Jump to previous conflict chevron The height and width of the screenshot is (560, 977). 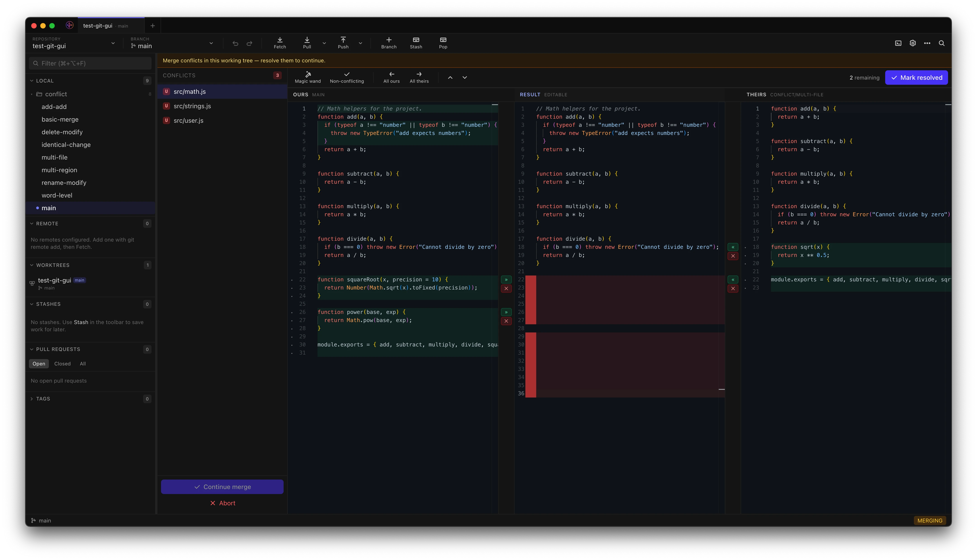pyautogui.click(x=450, y=78)
